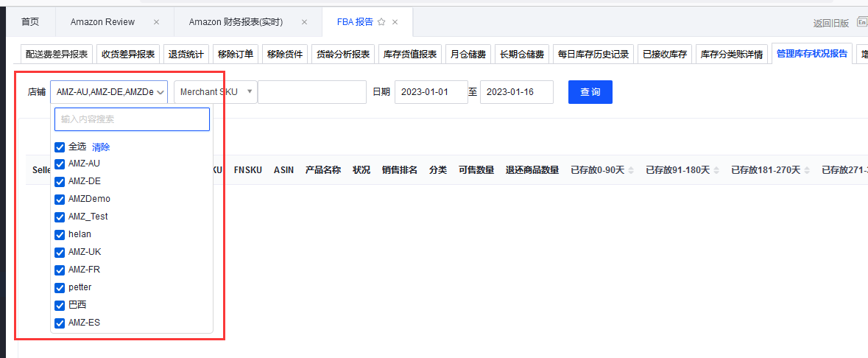Open the 长期仓储费 report tab
Image resolution: width=868 pixels, height=358 pixels.
click(522, 55)
